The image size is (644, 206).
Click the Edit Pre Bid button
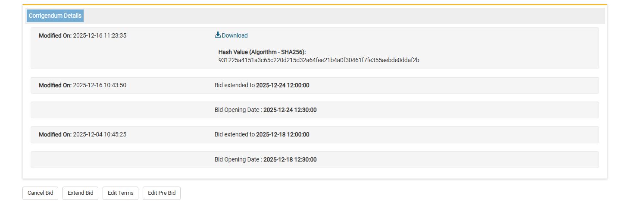click(162, 193)
